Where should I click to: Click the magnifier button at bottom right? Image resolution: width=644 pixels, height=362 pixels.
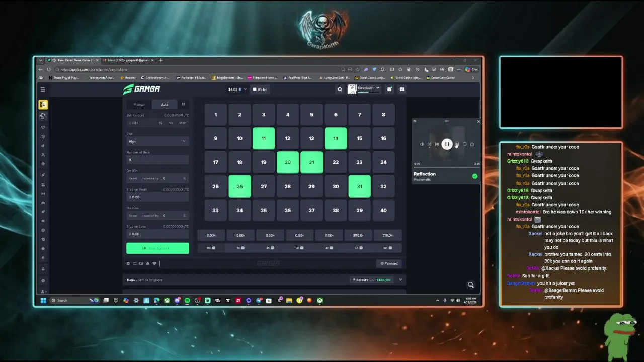coord(470,285)
